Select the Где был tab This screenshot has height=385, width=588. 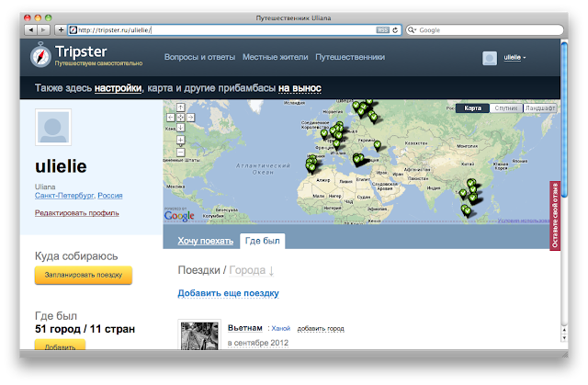pos(263,241)
